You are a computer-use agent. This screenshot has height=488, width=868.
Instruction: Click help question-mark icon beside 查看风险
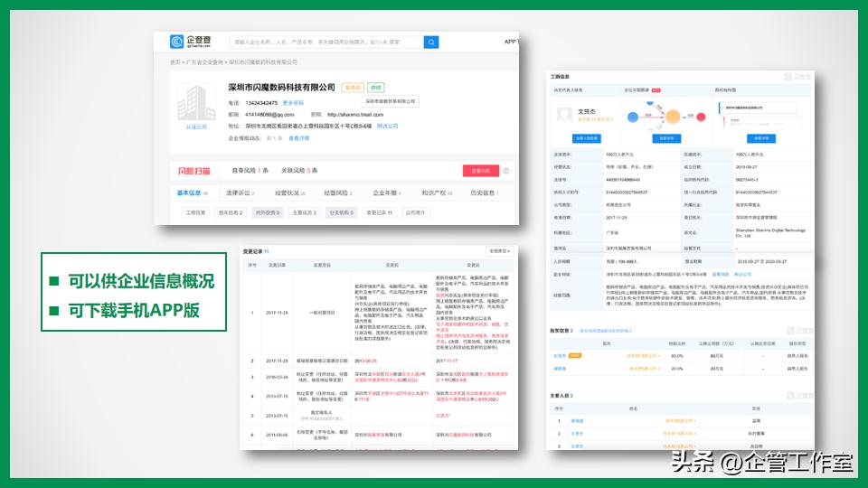(x=506, y=171)
